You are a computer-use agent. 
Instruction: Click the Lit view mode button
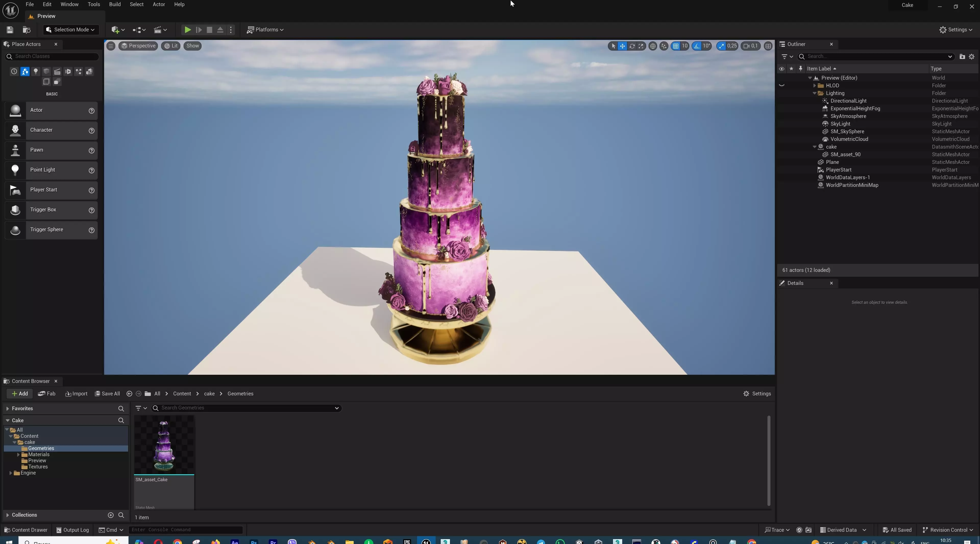point(171,46)
